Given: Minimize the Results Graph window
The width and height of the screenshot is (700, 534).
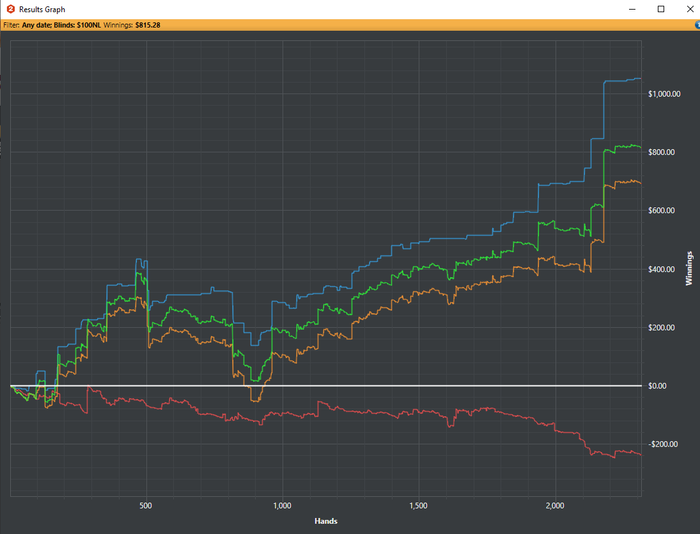Looking at the screenshot, I should point(632,9).
